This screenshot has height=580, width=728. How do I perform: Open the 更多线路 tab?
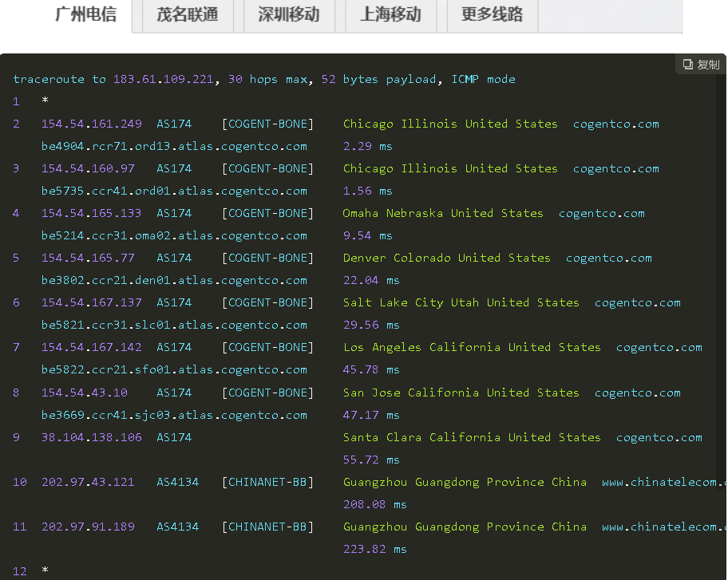pos(492,15)
